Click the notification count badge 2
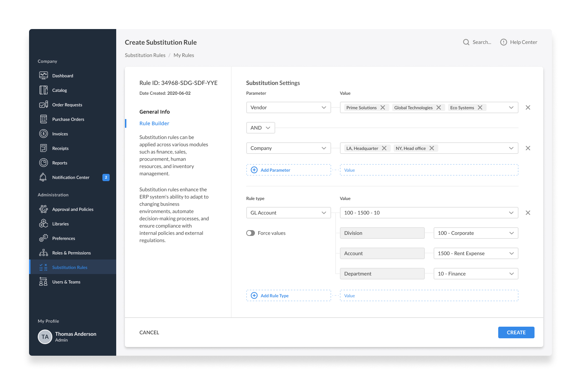The image size is (581, 392). [x=106, y=177]
